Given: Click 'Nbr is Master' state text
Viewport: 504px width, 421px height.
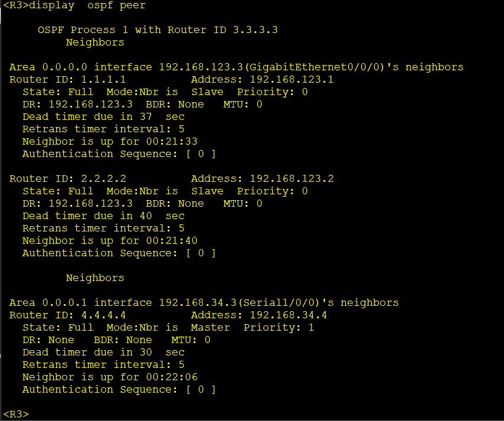Looking at the screenshot, I should coord(168,327).
